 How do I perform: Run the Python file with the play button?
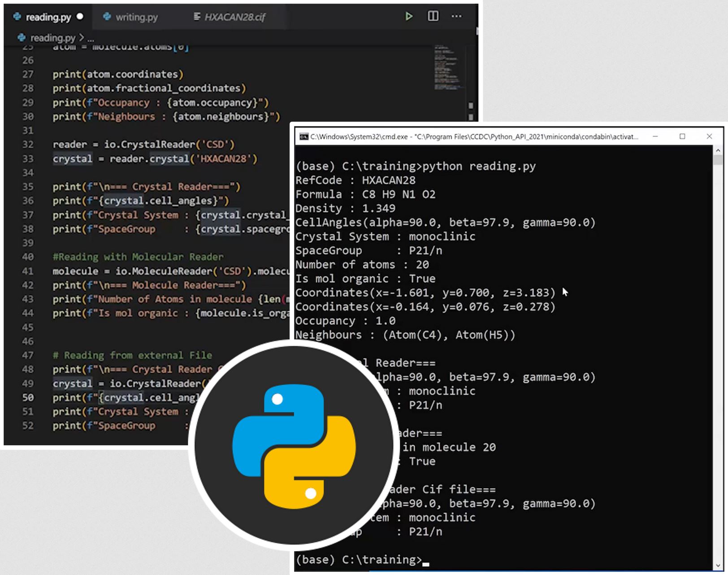(x=408, y=17)
